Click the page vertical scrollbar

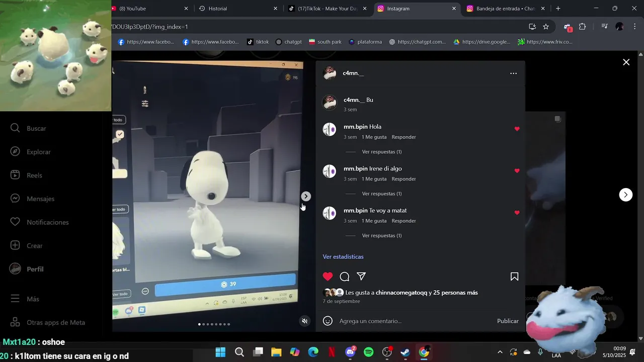point(640,196)
